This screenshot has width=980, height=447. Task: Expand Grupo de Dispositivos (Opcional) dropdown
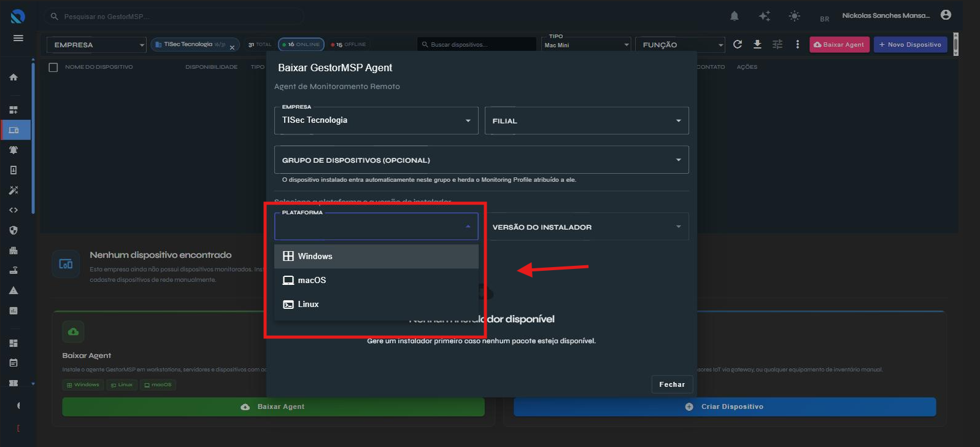(x=482, y=160)
